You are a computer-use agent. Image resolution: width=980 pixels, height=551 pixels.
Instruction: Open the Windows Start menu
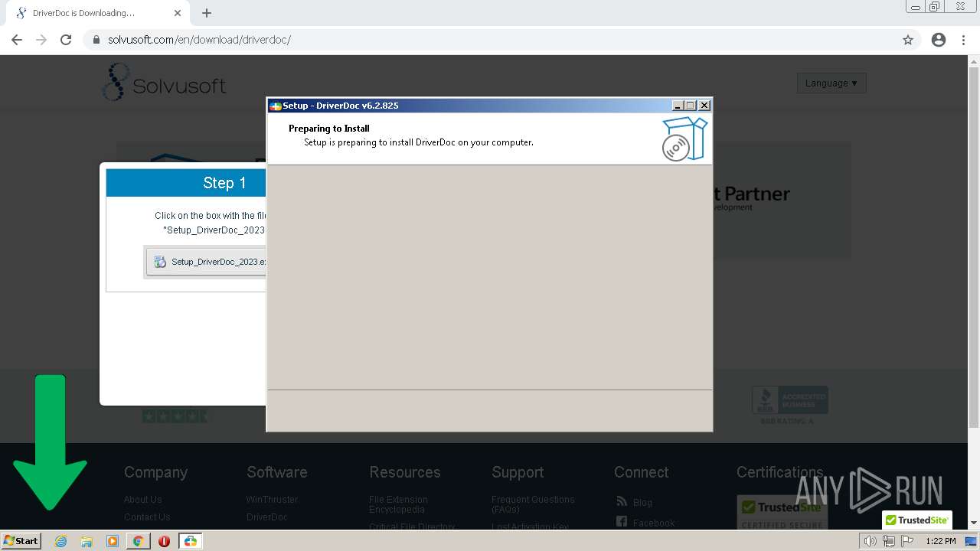tap(21, 540)
